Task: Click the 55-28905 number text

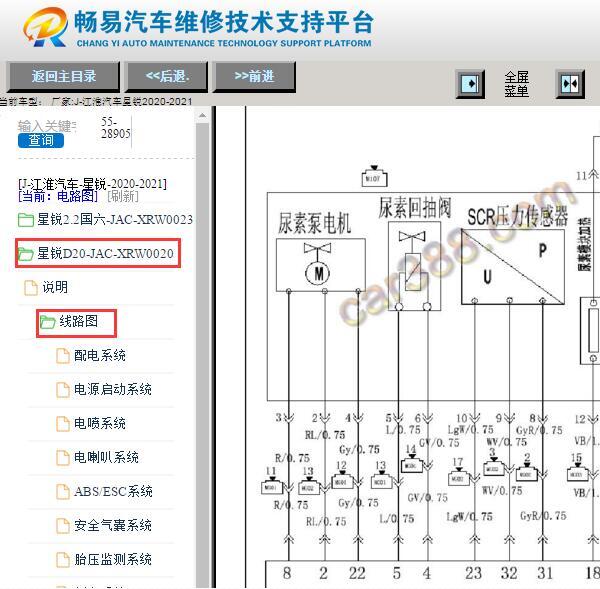Action: (115, 128)
